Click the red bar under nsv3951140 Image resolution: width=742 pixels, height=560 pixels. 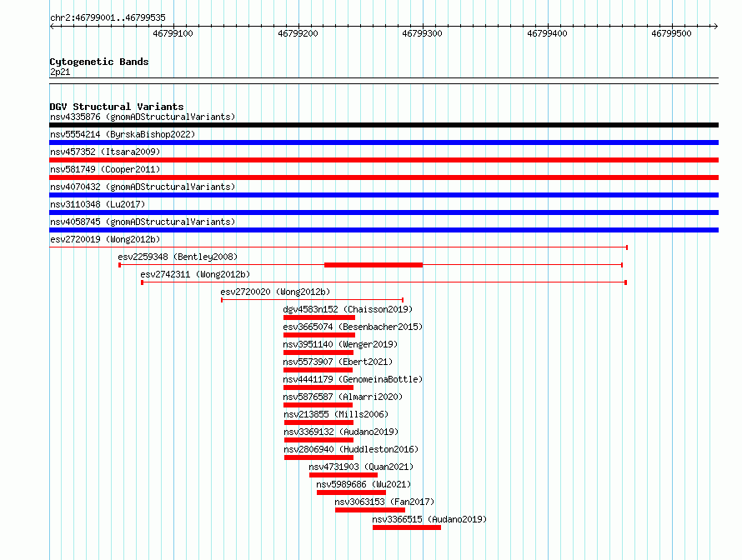pos(318,352)
